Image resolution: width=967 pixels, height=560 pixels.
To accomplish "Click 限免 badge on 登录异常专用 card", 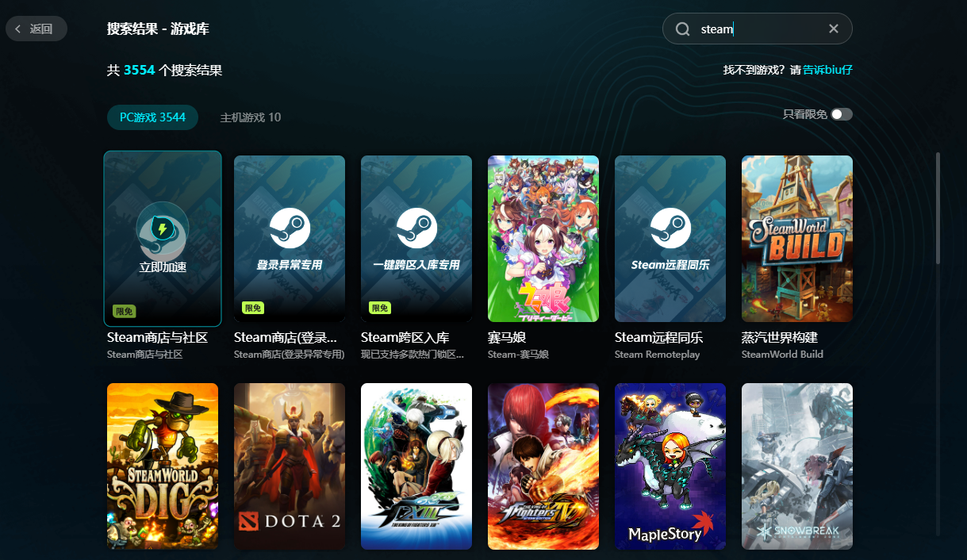I will pos(253,308).
